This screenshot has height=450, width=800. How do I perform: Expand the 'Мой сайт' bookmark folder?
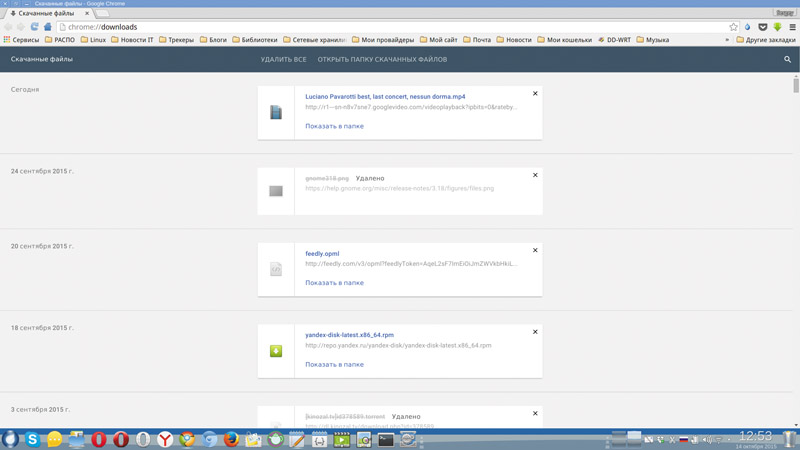(x=439, y=40)
